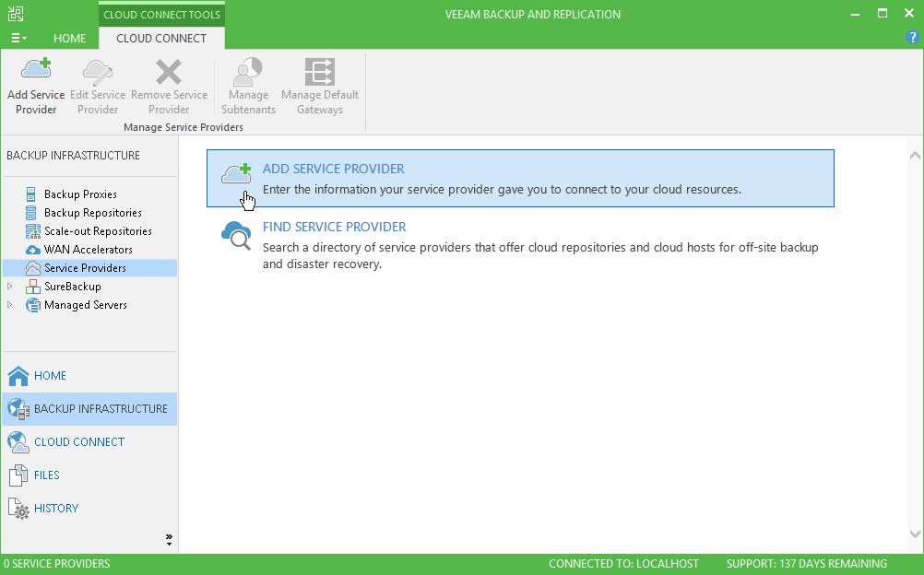Open the main hamburger menu dropdown

click(18, 38)
